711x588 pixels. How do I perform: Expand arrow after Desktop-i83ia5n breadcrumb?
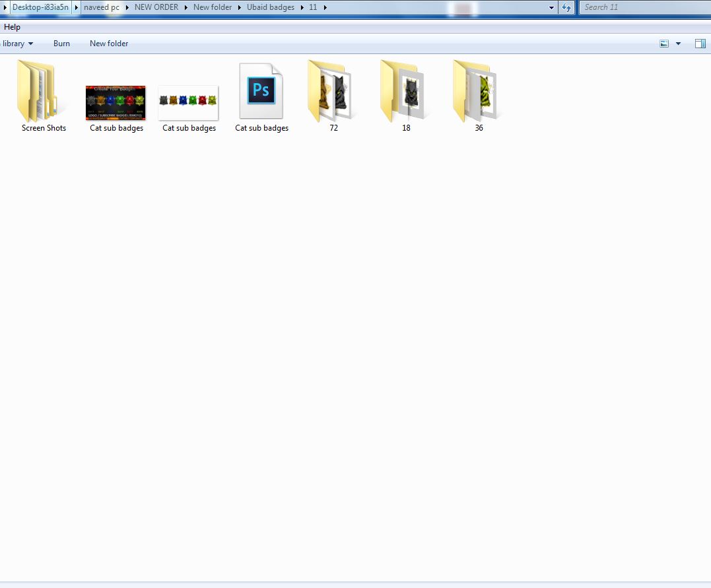(x=76, y=7)
